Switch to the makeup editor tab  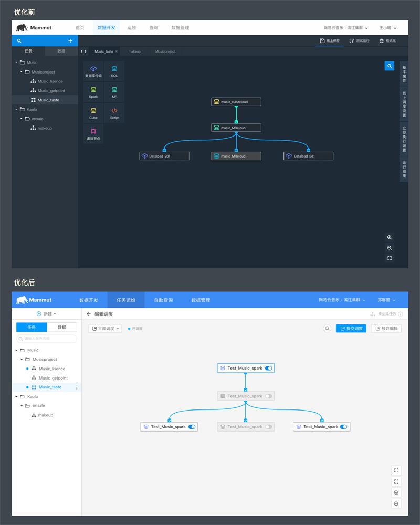pyautogui.click(x=134, y=51)
